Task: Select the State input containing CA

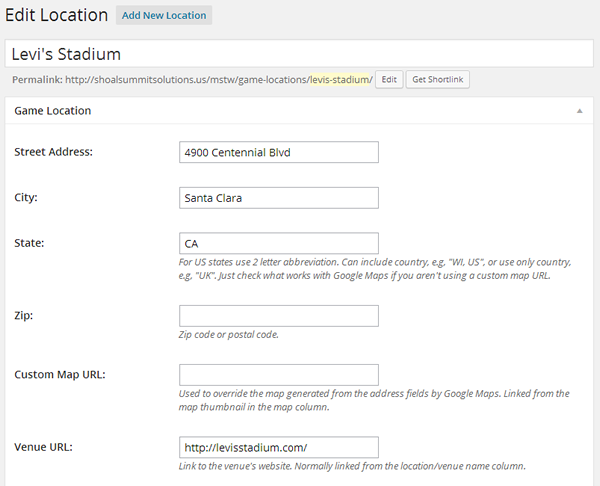Action: [279, 243]
